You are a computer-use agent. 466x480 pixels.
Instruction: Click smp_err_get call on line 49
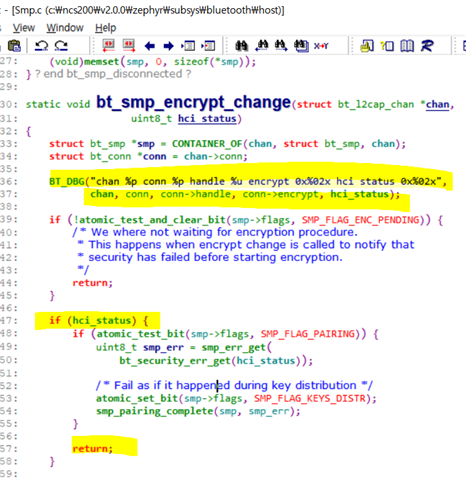234,348
